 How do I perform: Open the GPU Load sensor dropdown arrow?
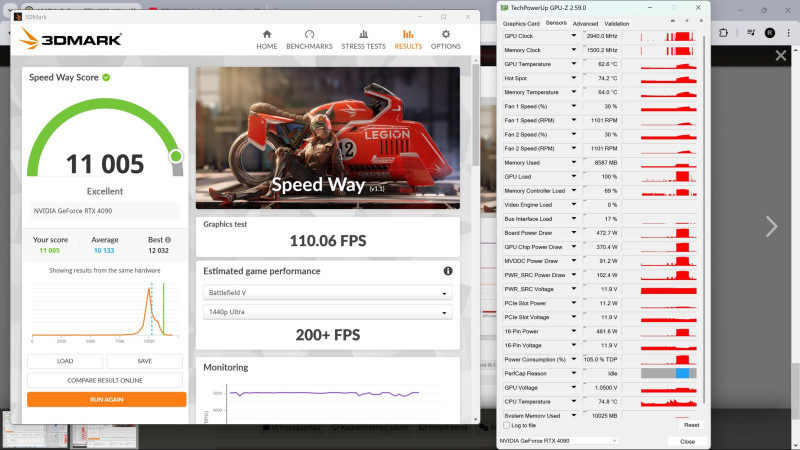[x=573, y=177]
